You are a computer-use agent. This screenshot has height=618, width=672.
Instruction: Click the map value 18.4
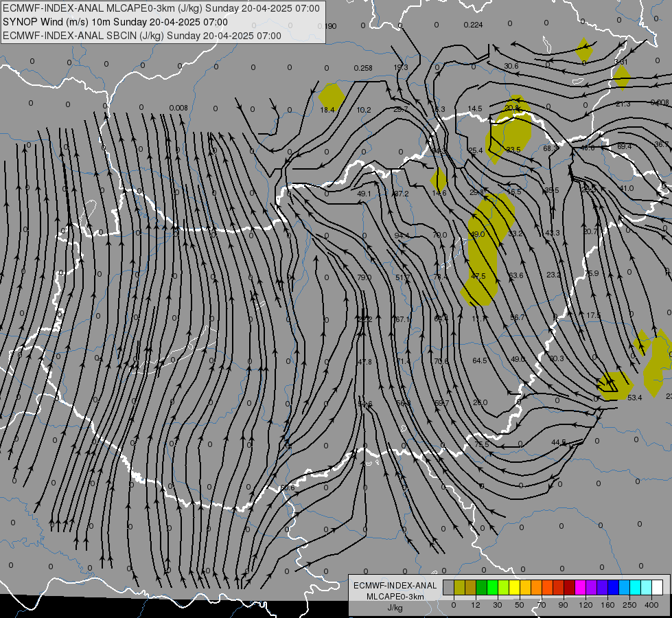tap(327, 111)
